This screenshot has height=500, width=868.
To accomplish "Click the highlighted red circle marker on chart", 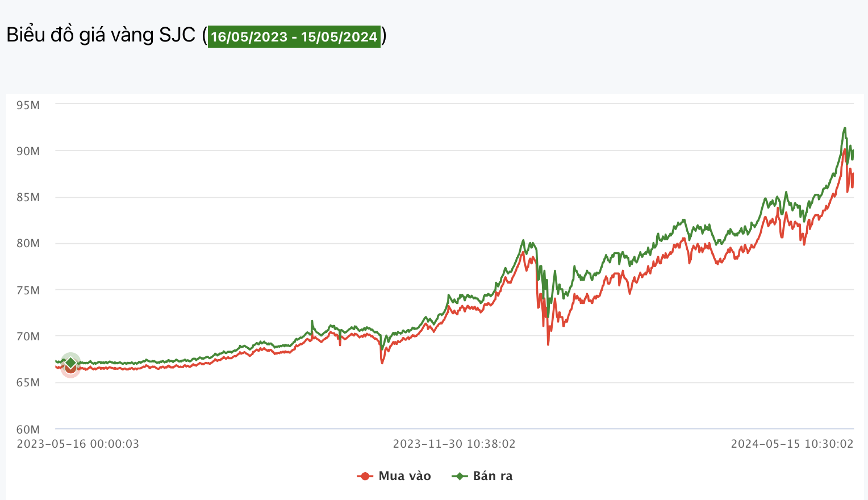I will (x=70, y=369).
